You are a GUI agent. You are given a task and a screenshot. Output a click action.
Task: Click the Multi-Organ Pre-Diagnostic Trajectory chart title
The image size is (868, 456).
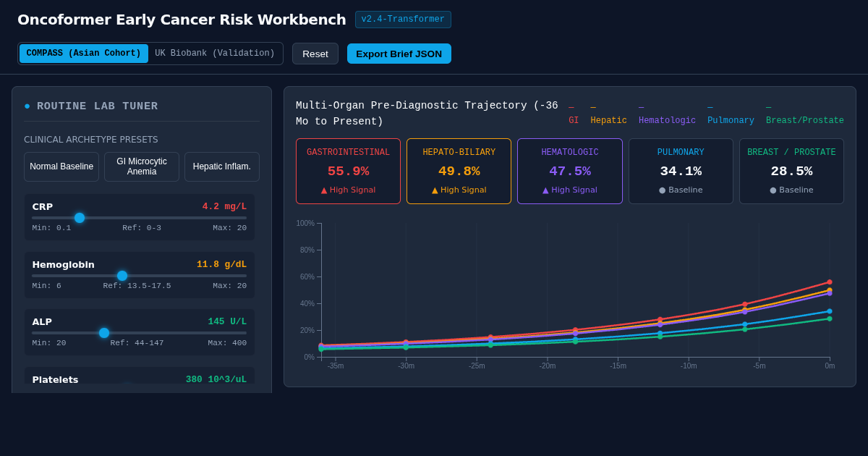tap(427, 114)
